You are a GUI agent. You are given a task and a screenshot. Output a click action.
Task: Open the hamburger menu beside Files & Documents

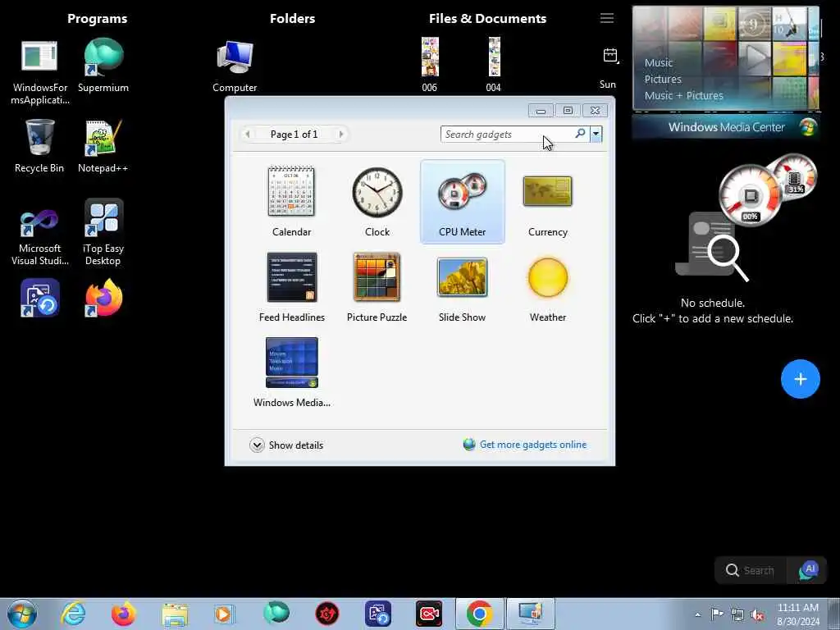tap(607, 18)
